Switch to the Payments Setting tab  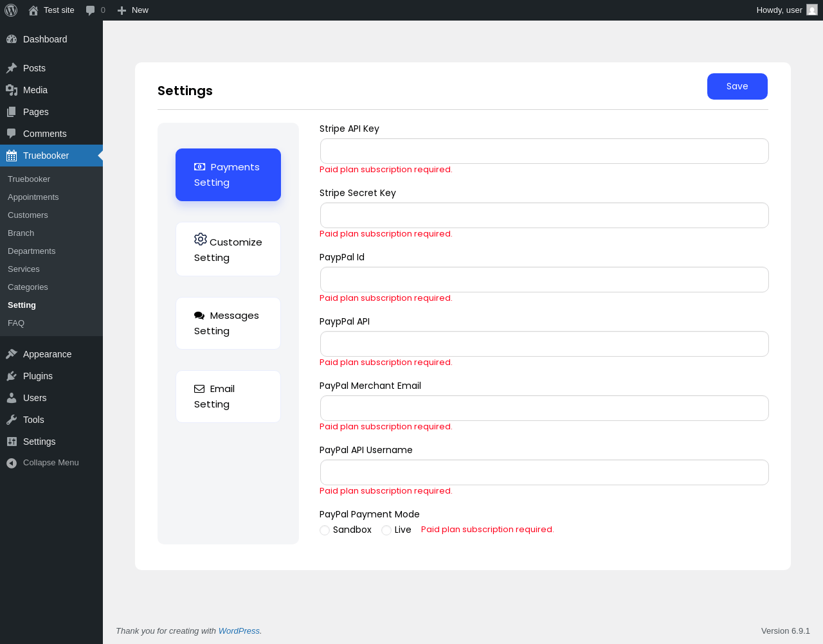pos(228,175)
